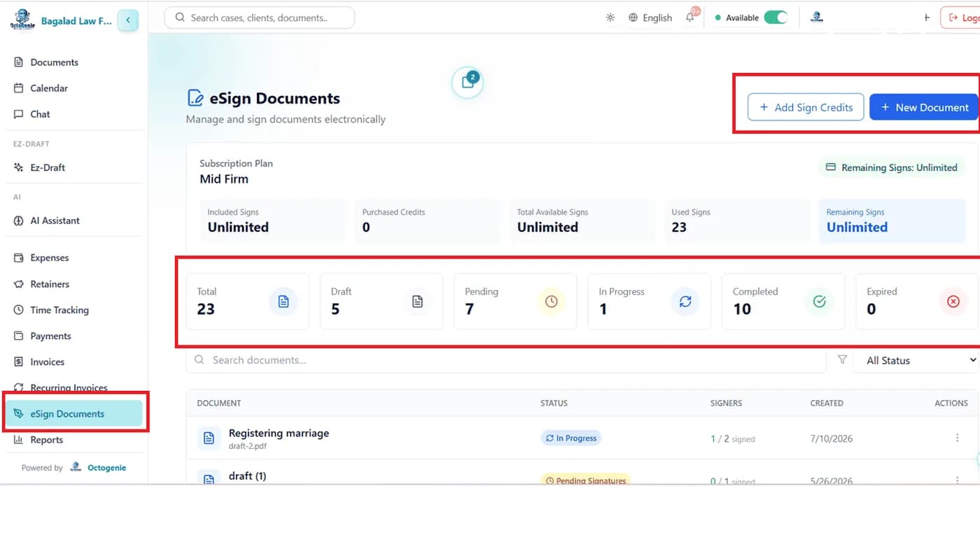
Task: Click the Search cases, clients, documents box
Action: point(259,18)
